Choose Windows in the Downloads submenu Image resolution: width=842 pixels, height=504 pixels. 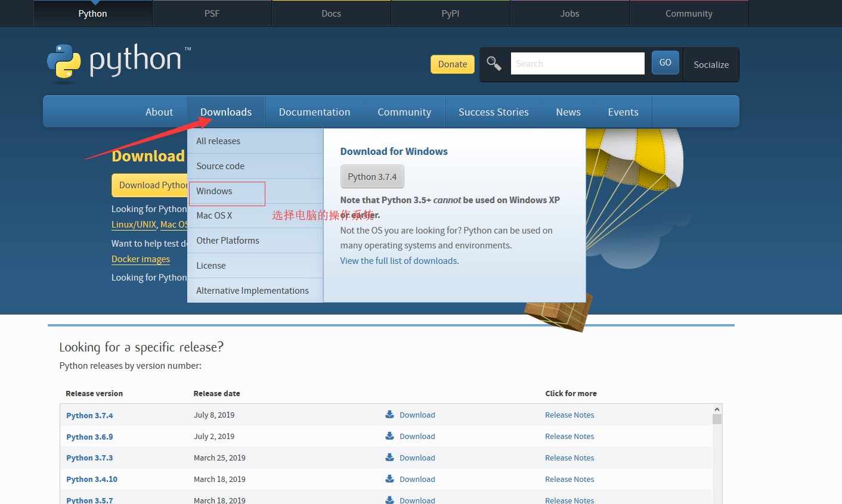(x=255, y=191)
